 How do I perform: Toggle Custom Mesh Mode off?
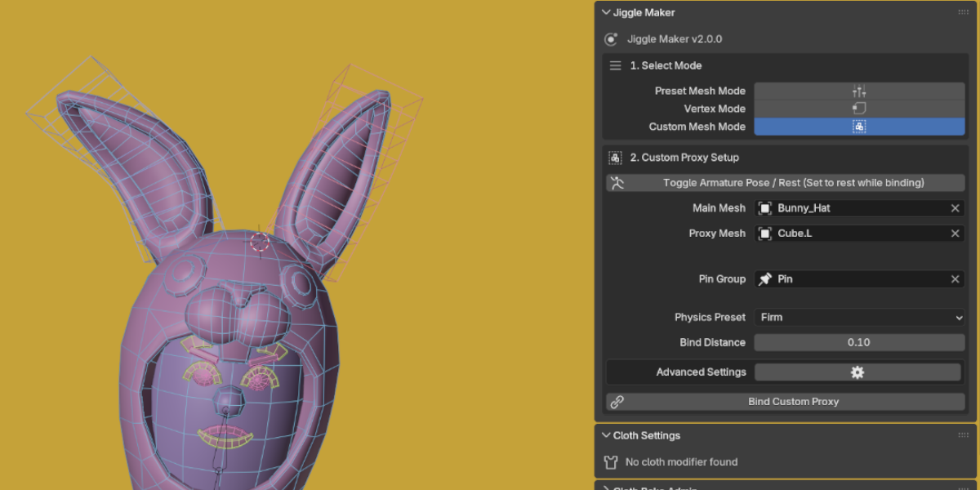[857, 126]
